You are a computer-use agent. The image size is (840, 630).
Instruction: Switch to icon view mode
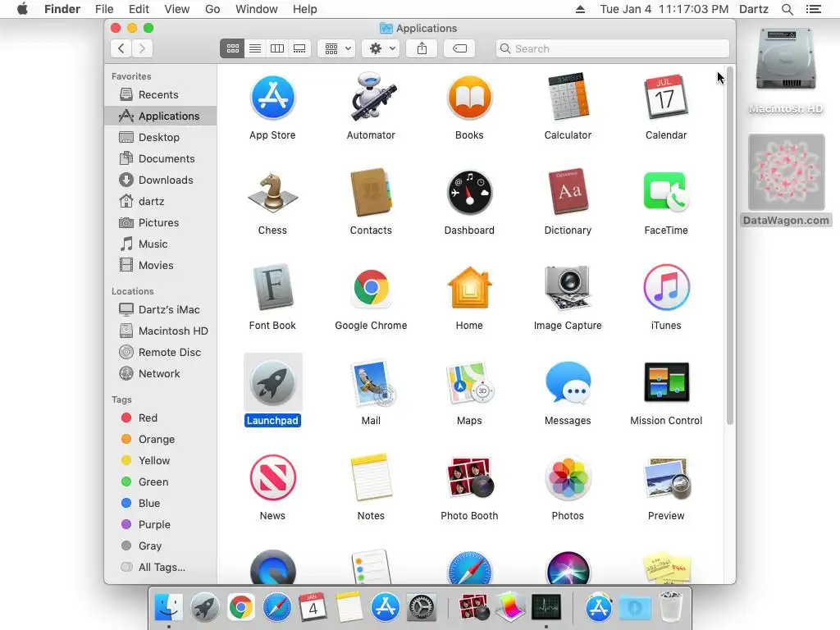click(x=232, y=48)
